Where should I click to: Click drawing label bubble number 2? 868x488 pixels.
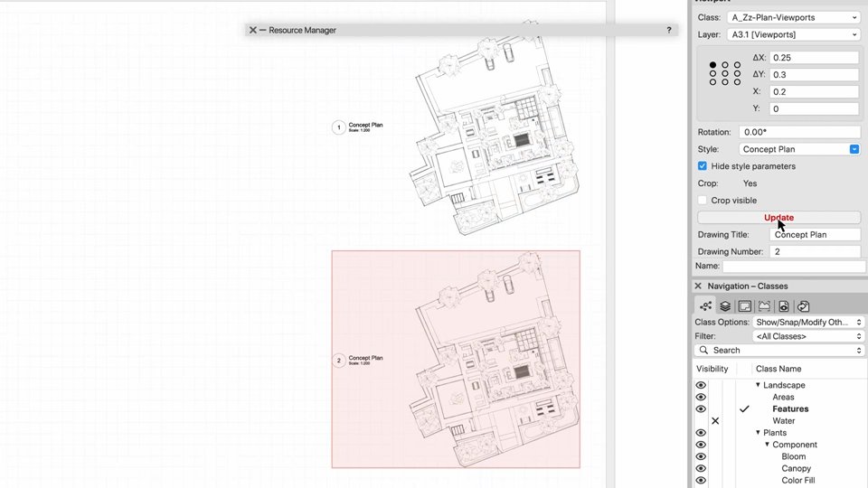339,361
